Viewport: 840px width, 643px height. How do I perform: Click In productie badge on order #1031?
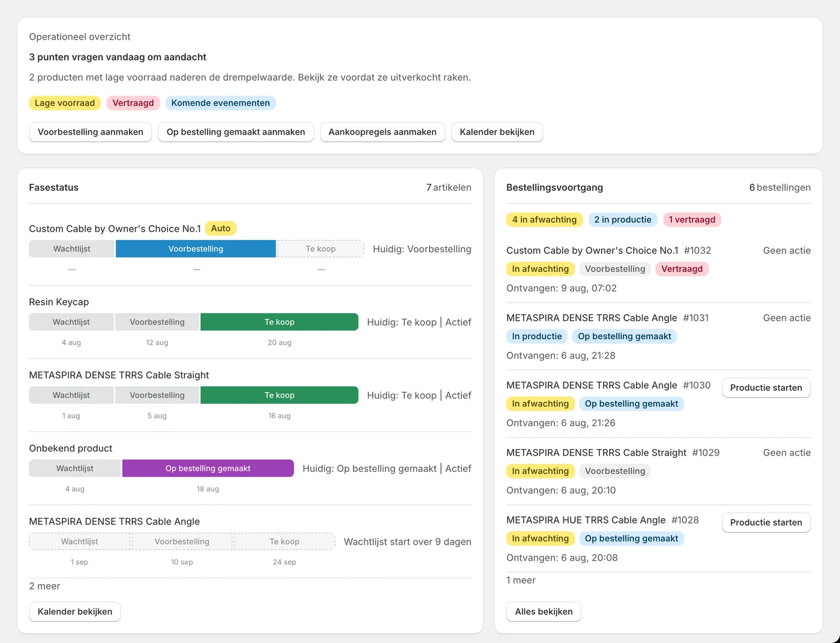click(x=537, y=336)
